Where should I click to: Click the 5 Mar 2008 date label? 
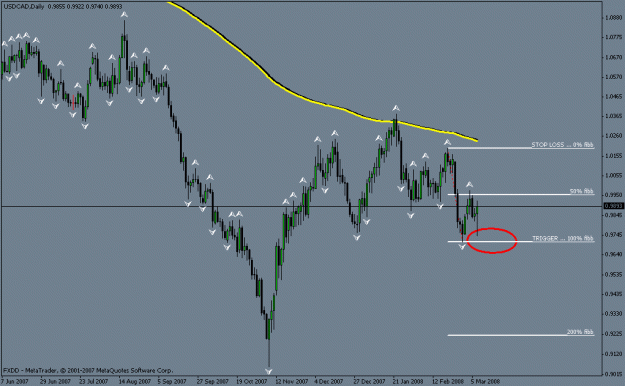click(x=485, y=382)
